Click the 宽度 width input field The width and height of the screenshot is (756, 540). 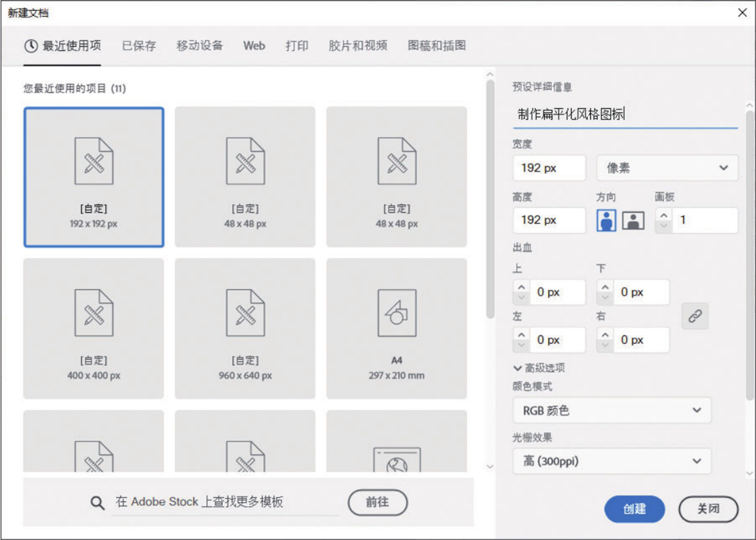coord(548,168)
